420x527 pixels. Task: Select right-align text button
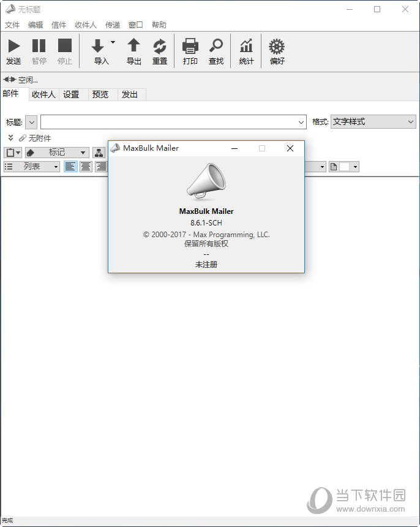point(101,166)
